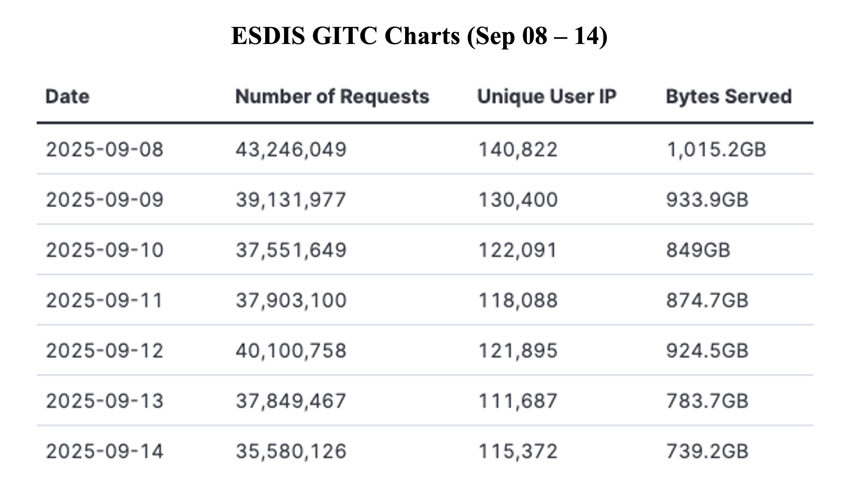Click the 2025-09-10 date cell
Screen dimensions: 868x484
click(104, 250)
